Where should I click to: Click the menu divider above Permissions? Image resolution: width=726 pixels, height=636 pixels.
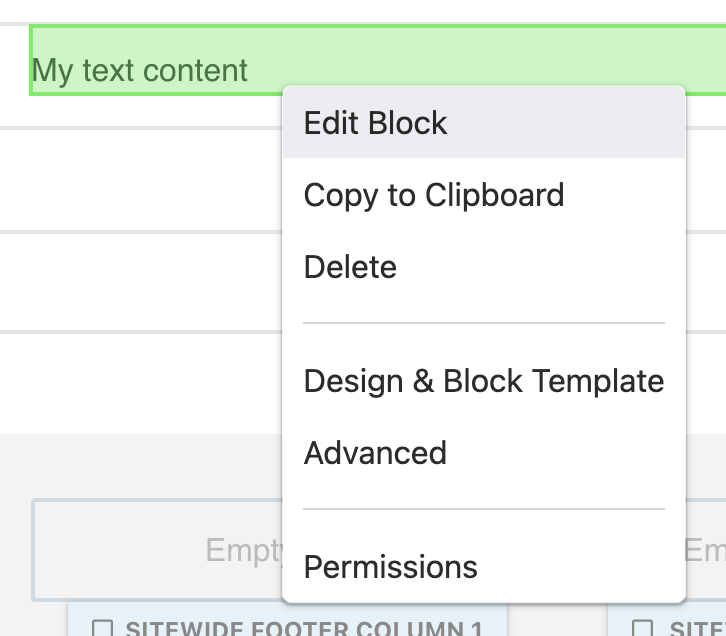click(x=484, y=509)
